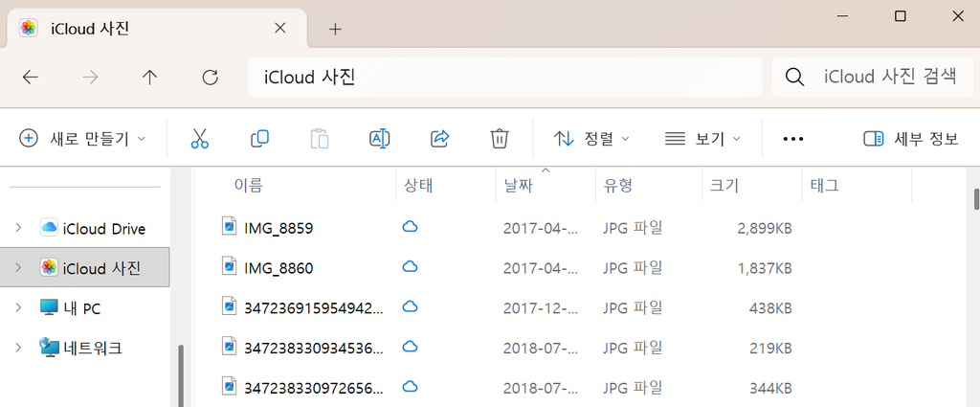Select file name 347238330972656...
This screenshot has width=980, height=407.
point(314,388)
